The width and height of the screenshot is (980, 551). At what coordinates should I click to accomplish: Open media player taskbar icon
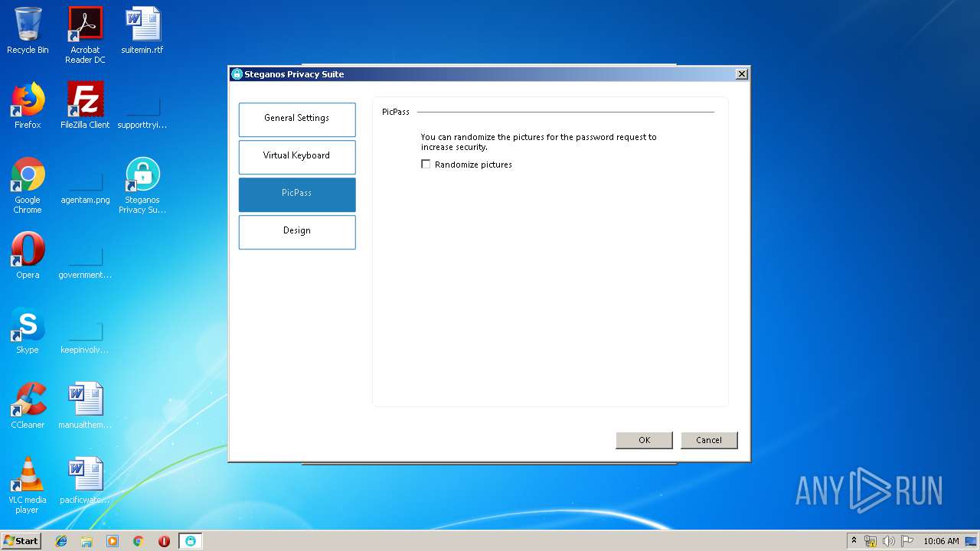click(113, 541)
